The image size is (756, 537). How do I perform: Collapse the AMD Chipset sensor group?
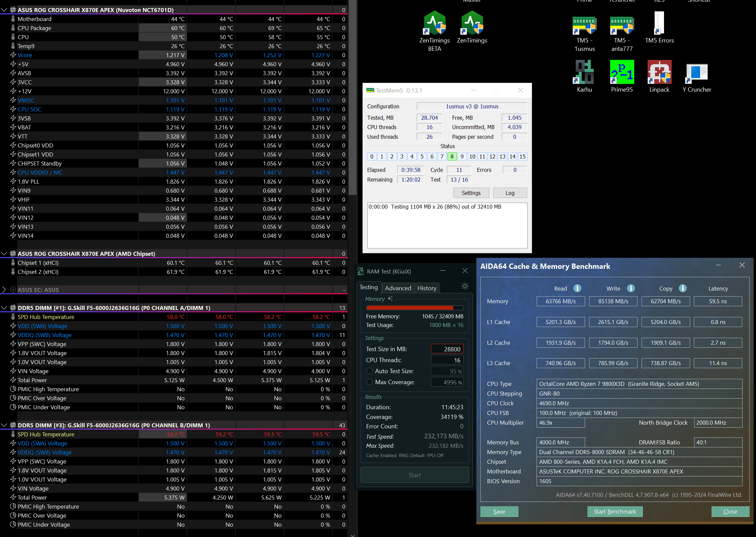coord(4,253)
